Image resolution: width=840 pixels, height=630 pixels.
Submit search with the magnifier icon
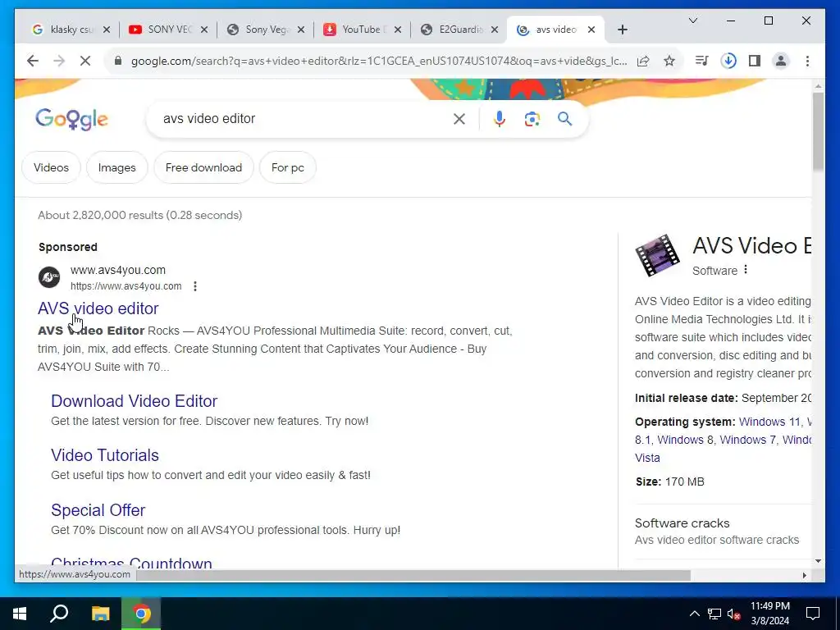[564, 118]
